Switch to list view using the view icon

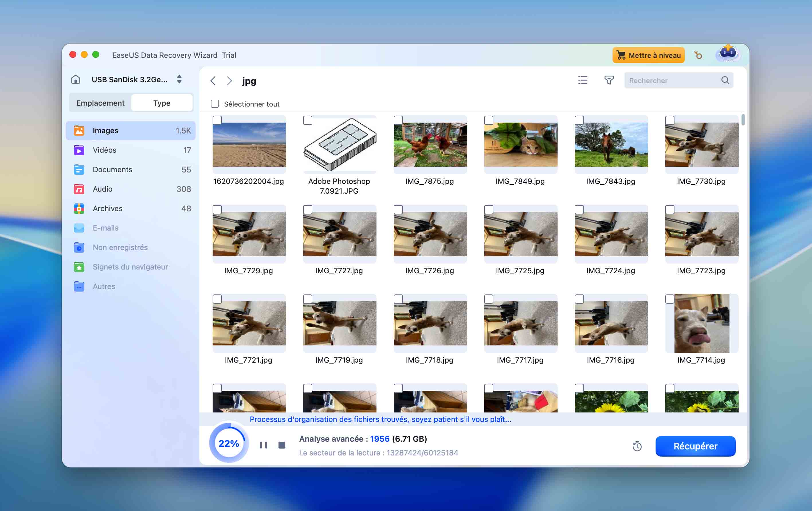[x=582, y=80]
